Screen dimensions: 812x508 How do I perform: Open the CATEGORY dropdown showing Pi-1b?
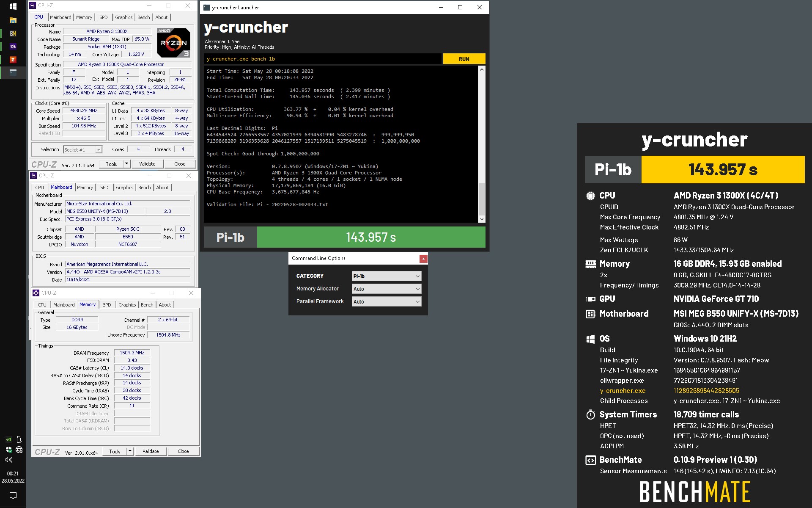click(387, 276)
